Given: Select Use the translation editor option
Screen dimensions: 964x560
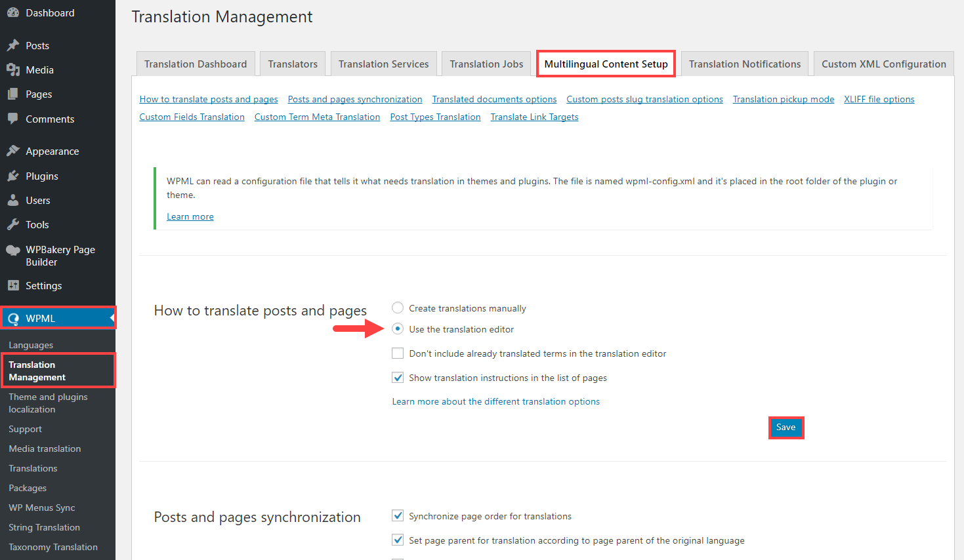Looking at the screenshot, I should [x=398, y=329].
